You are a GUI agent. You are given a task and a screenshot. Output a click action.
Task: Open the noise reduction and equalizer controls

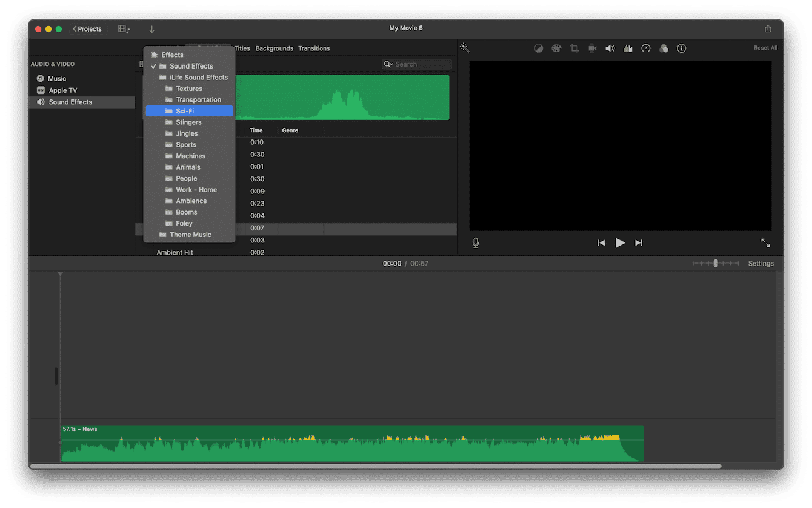click(628, 48)
